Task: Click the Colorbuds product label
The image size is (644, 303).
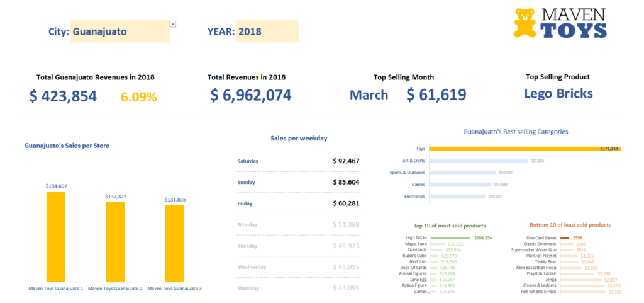Action: coord(417,249)
